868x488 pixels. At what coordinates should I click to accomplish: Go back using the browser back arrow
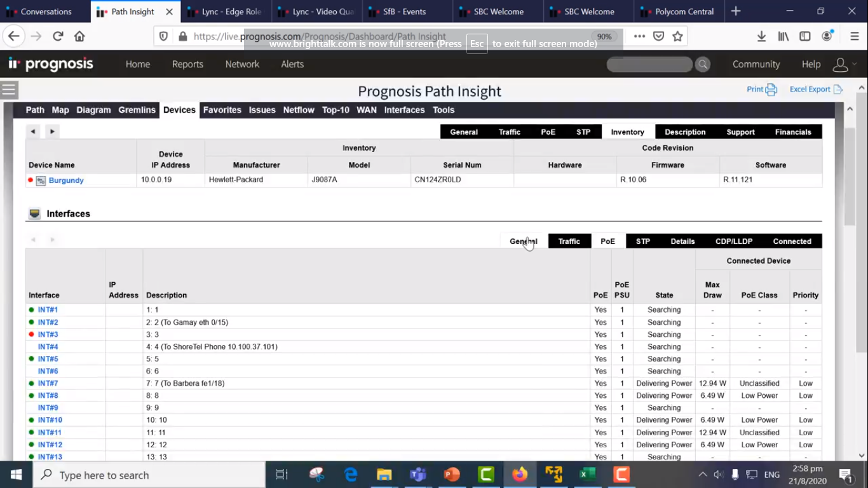point(14,36)
